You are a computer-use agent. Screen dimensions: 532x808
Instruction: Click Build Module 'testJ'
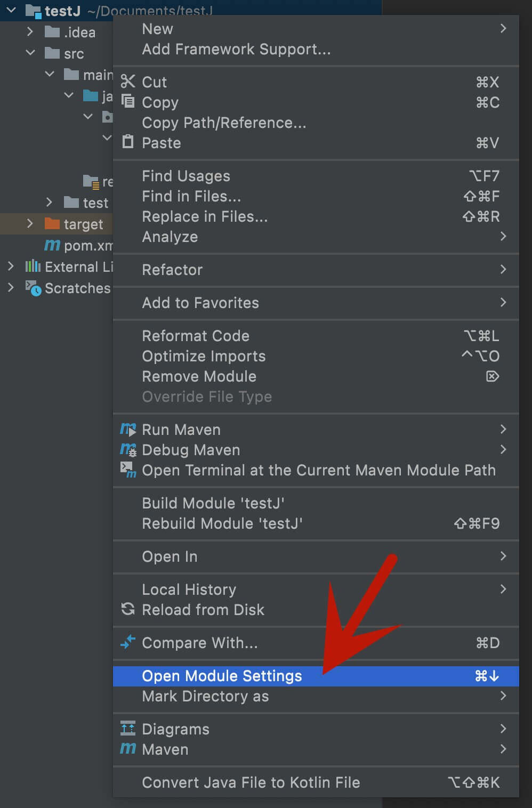(x=213, y=503)
